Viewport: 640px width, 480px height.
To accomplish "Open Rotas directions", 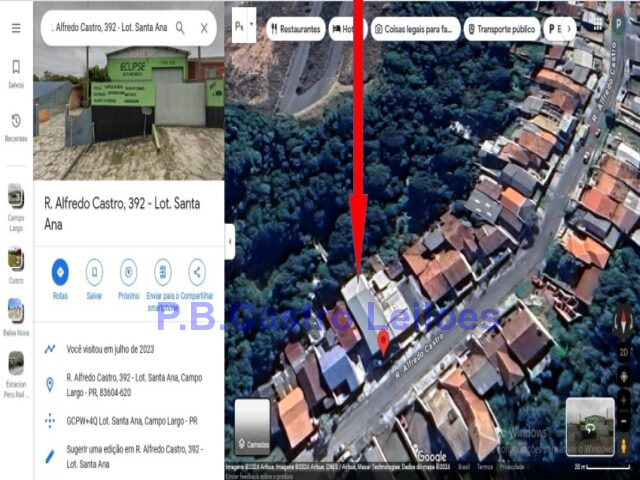I will (x=60, y=280).
